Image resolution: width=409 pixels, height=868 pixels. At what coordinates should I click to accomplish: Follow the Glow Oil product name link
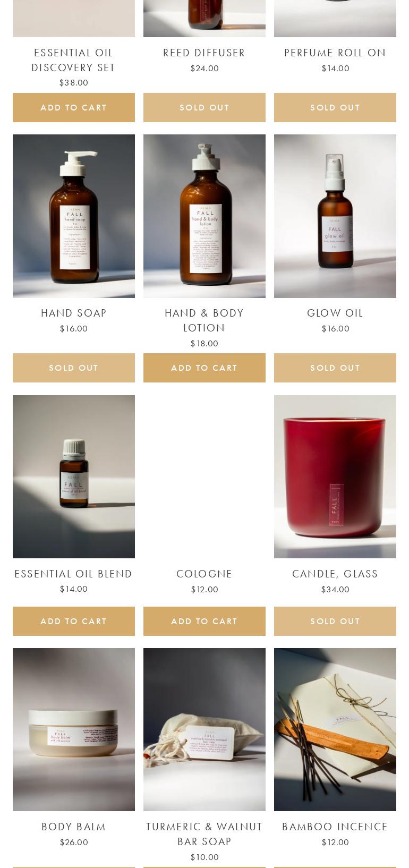tap(335, 313)
